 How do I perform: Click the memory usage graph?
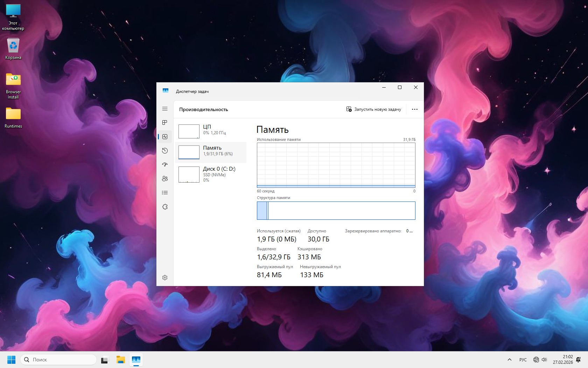click(336, 165)
